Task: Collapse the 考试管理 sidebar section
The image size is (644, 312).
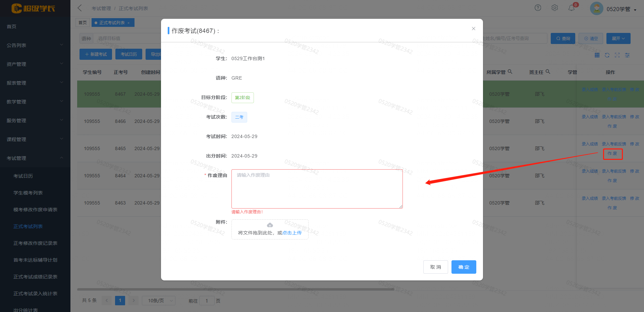Action: pyautogui.click(x=35, y=158)
